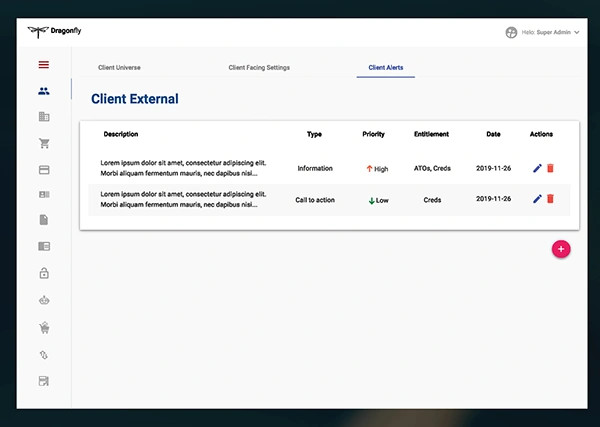Click the Call to action row description
The height and width of the screenshot is (427, 600).
(x=183, y=199)
